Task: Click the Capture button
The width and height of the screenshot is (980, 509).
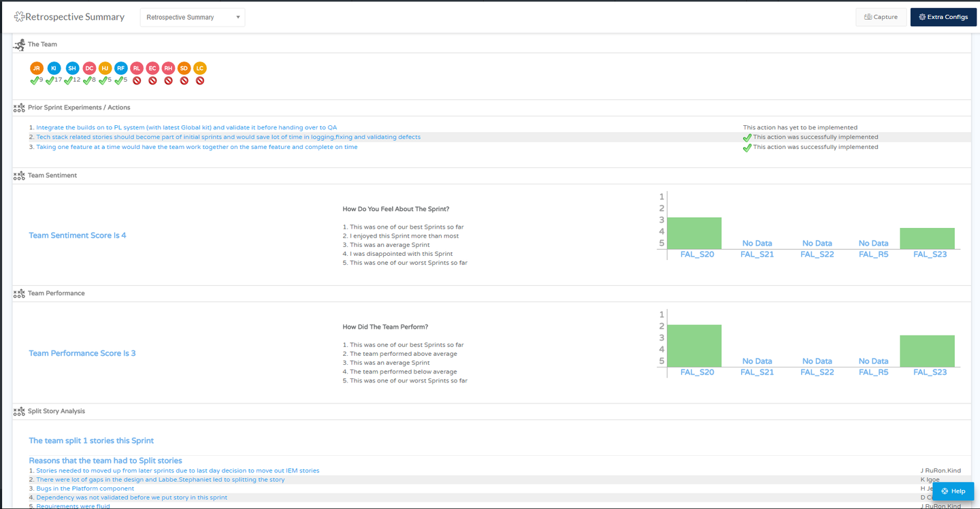Action: pyautogui.click(x=881, y=17)
